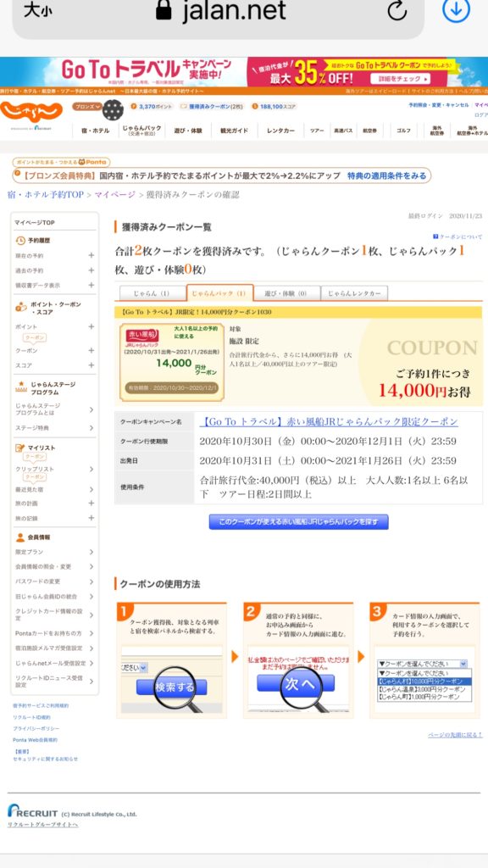This screenshot has height=868, width=488.
Task: Open Pontaカードをお持ちの方 item
Action: [x=54, y=632]
